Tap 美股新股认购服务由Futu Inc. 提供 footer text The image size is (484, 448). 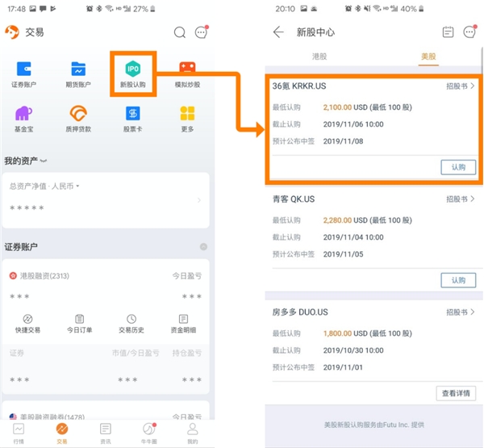tap(373, 425)
